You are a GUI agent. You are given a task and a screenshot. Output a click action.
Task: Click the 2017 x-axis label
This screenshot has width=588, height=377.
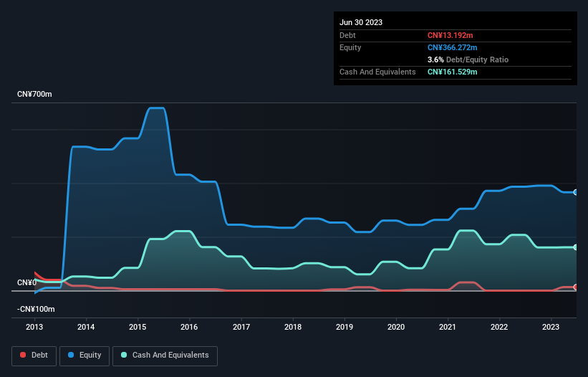tap(241, 327)
